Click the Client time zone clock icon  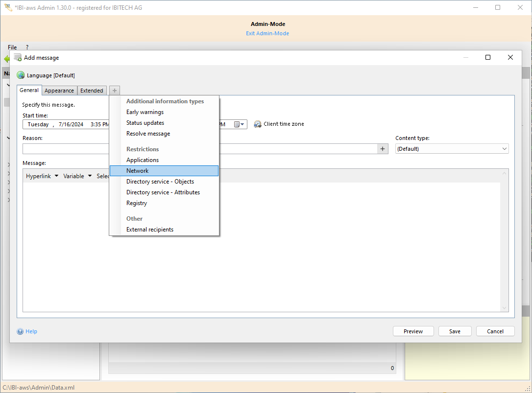(258, 124)
